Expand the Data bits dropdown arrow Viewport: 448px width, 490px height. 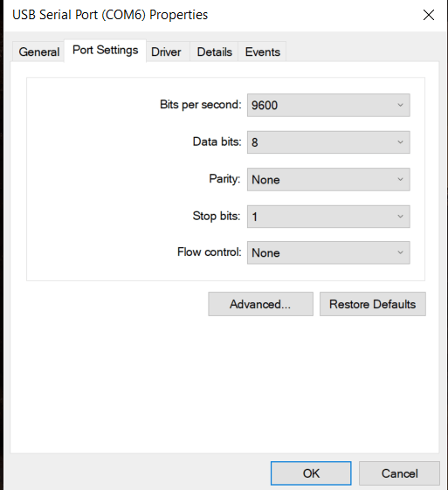point(400,142)
